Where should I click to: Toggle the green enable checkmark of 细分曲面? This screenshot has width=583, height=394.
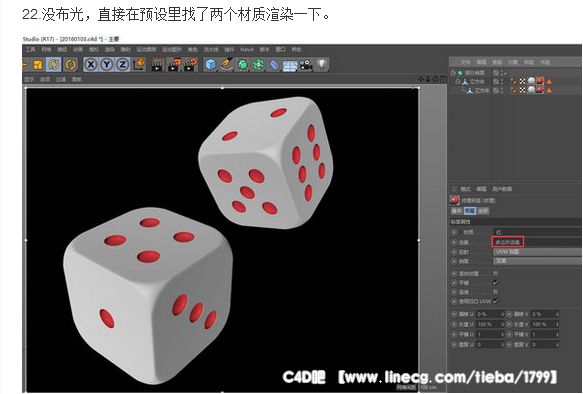tap(505, 73)
